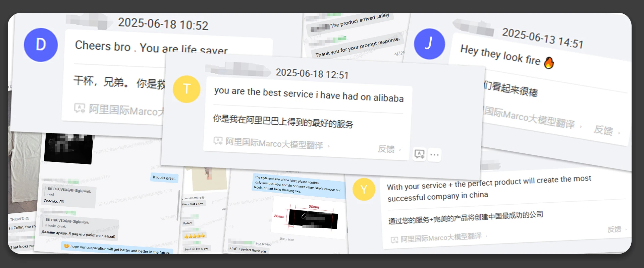Expand arrow after 反馈 in Y's message card
The height and width of the screenshot is (268, 644).
(x=626, y=229)
